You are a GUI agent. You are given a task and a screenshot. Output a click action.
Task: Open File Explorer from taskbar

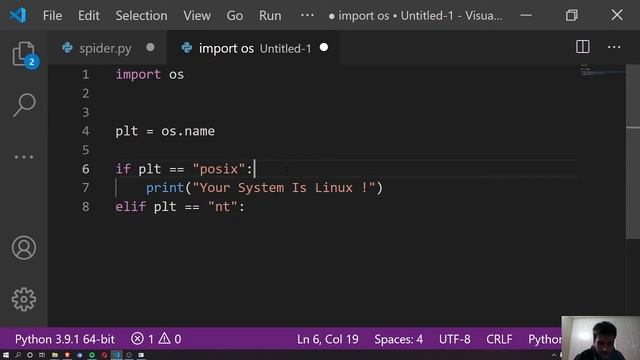click(x=55, y=355)
